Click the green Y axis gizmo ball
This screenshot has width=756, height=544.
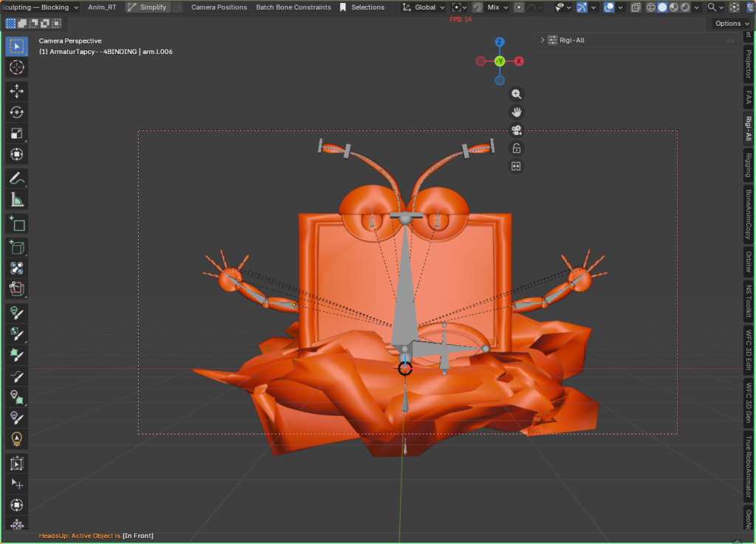click(x=500, y=61)
